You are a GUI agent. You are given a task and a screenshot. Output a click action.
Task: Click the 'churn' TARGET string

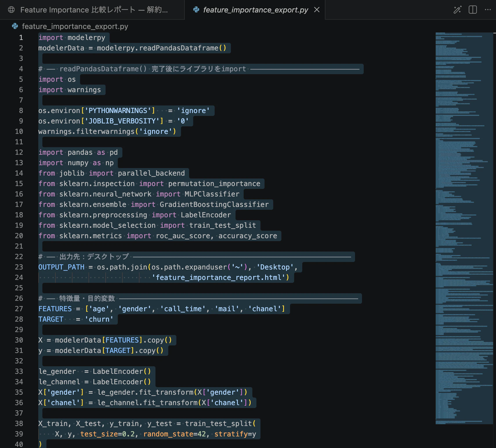tap(99, 319)
